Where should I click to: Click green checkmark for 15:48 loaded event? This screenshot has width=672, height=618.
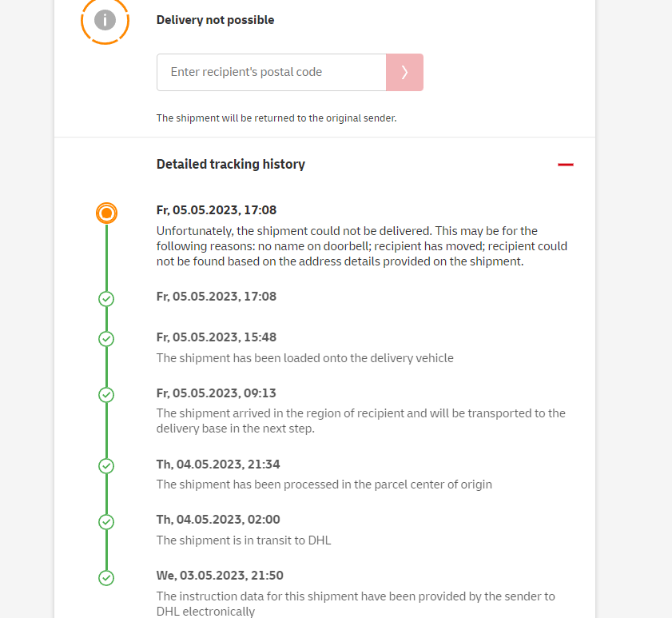pyautogui.click(x=106, y=339)
